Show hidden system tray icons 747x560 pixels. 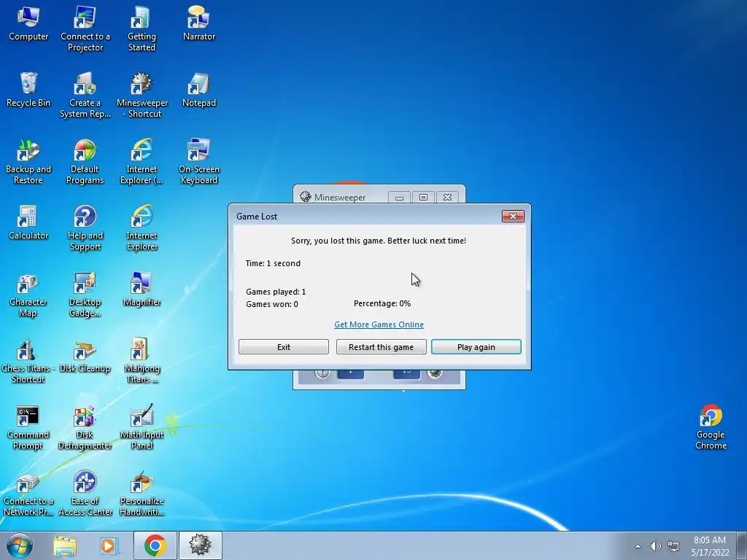tap(638, 546)
